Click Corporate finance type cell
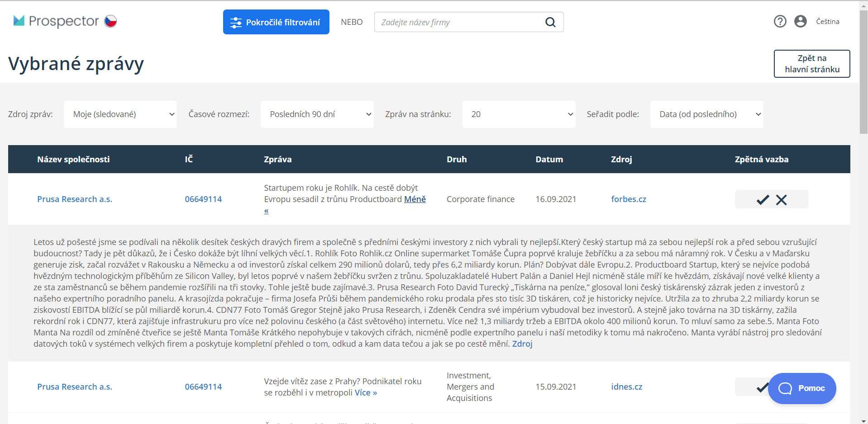 tap(481, 199)
